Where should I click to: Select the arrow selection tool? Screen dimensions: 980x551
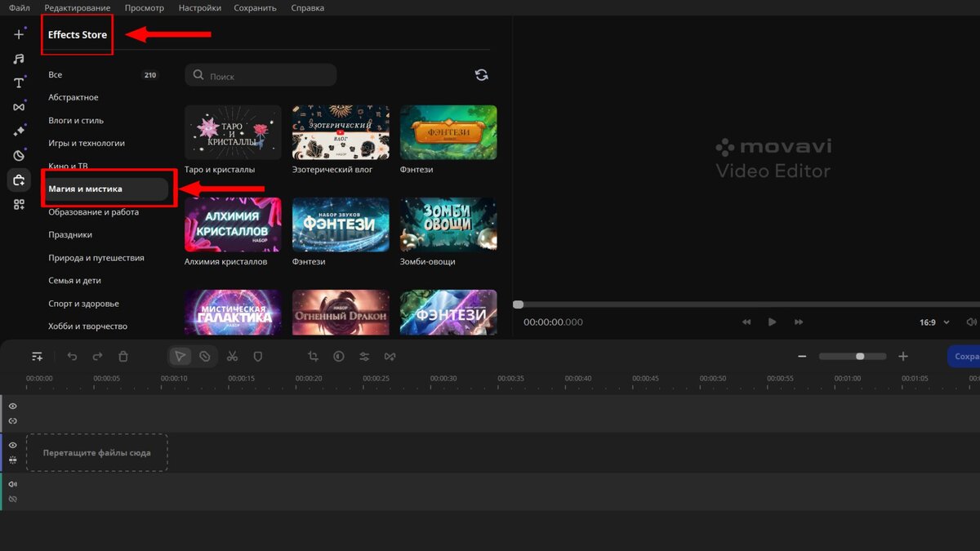[x=180, y=357]
